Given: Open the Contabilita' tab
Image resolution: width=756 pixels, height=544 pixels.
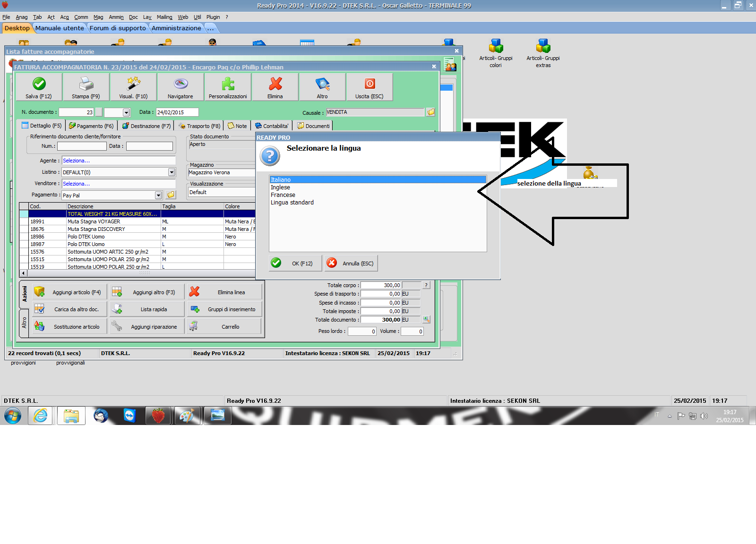Looking at the screenshot, I should point(272,126).
